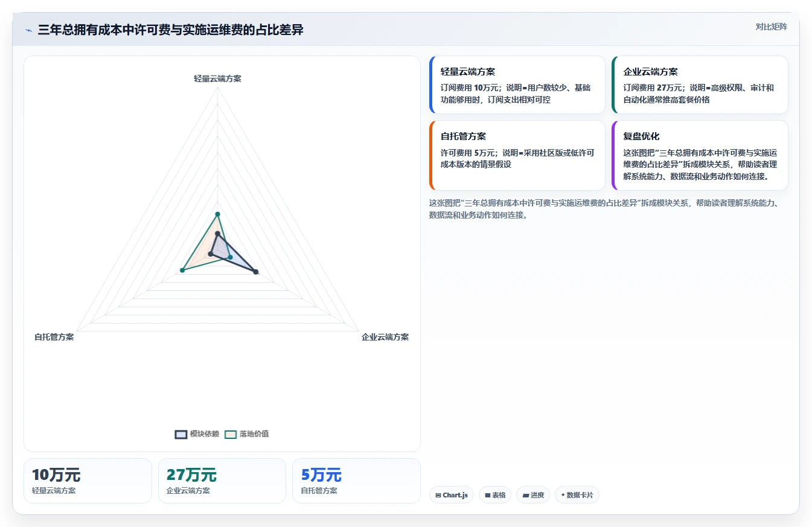Open the 复盘优化 info card

pos(700,155)
